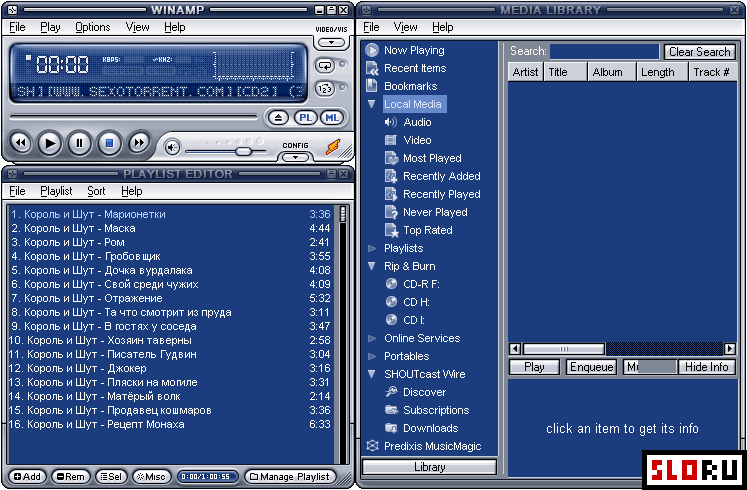747x490 pixels.
Task: Stop playback with the Stop button
Action: [109, 143]
